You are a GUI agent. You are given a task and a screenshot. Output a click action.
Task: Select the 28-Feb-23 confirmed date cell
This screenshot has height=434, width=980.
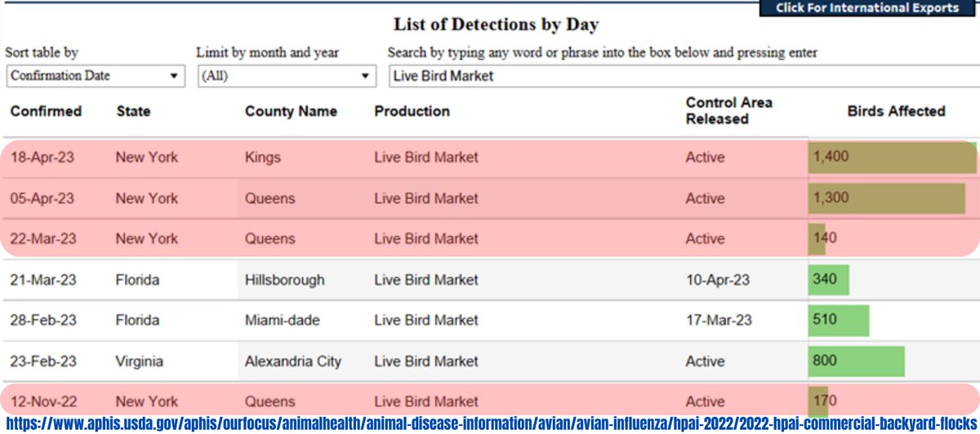(42, 320)
